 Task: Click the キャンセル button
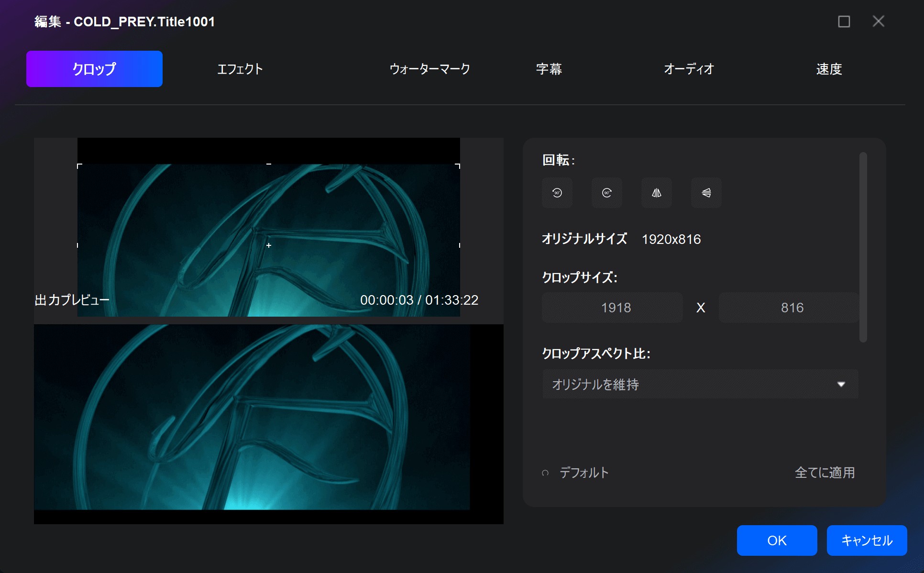[867, 540]
